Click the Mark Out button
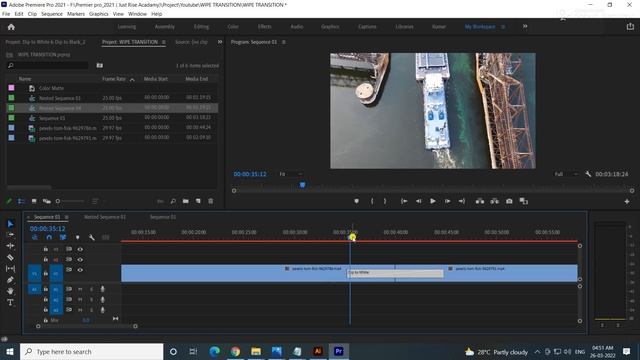 pos(384,201)
